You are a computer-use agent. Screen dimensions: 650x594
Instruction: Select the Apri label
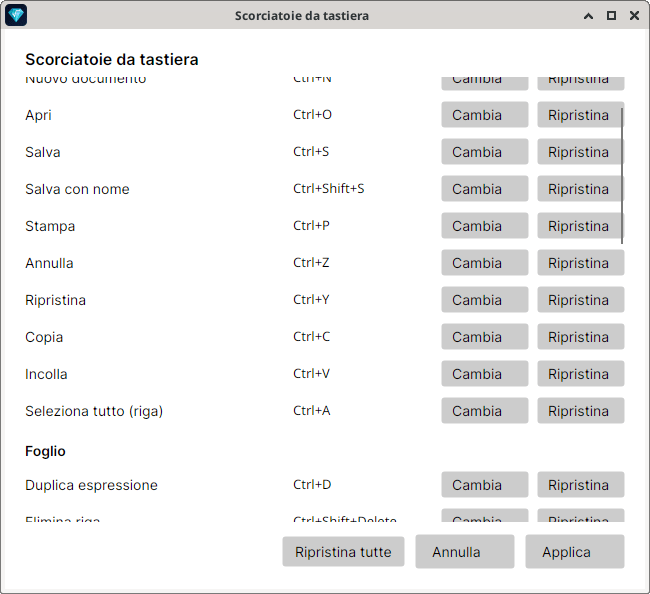(38, 115)
